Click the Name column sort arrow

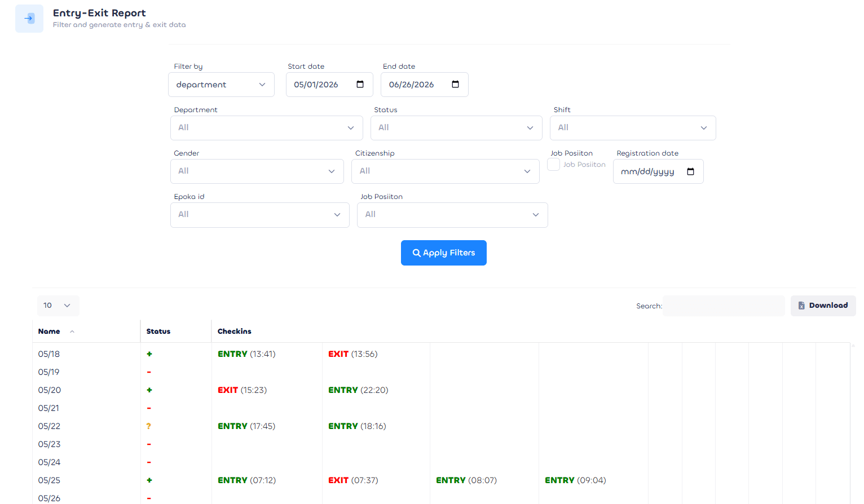coord(72,331)
